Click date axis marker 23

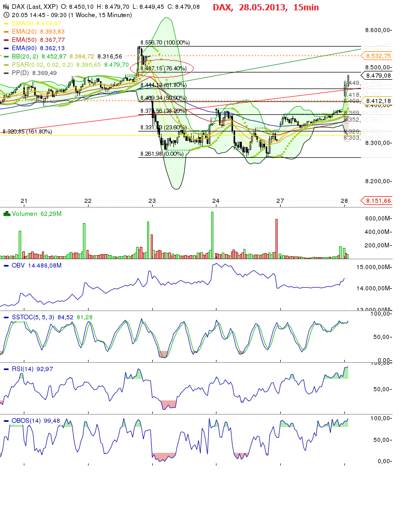152,201
